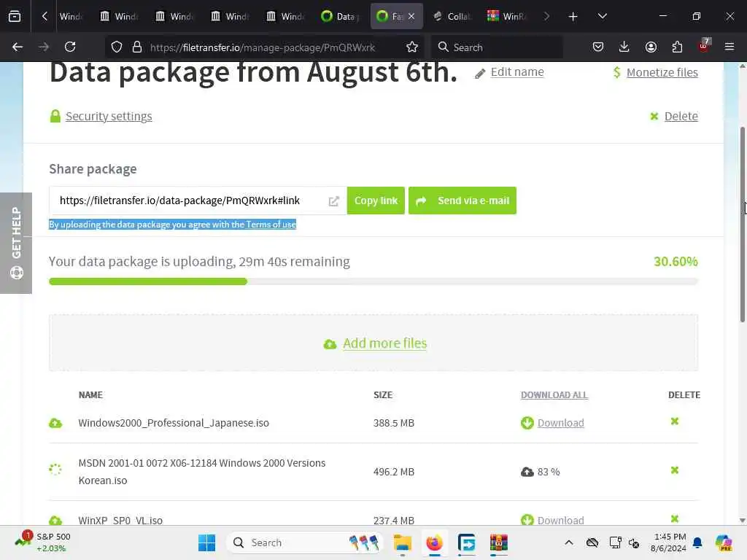Click spinner icon beside MSDN Korean iso
747x560 pixels.
(x=55, y=470)
